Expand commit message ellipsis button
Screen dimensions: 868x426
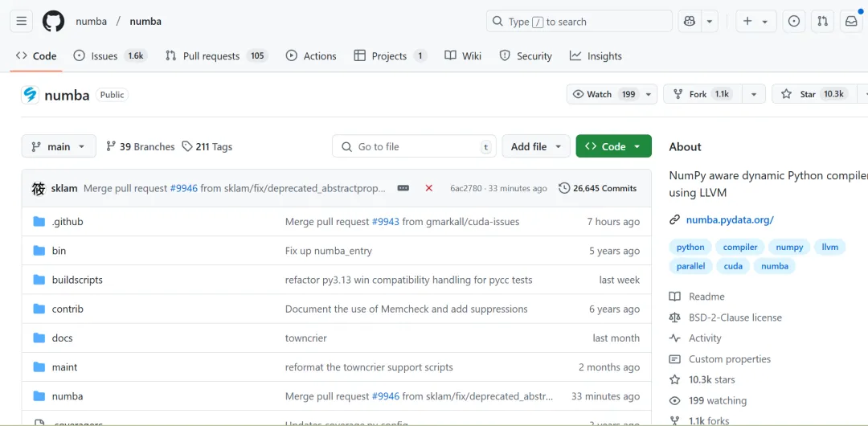(x=403, y=188)
